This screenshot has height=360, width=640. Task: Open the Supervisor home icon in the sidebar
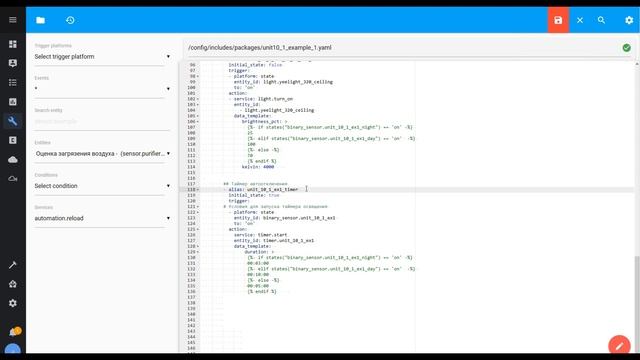(13, 284)
